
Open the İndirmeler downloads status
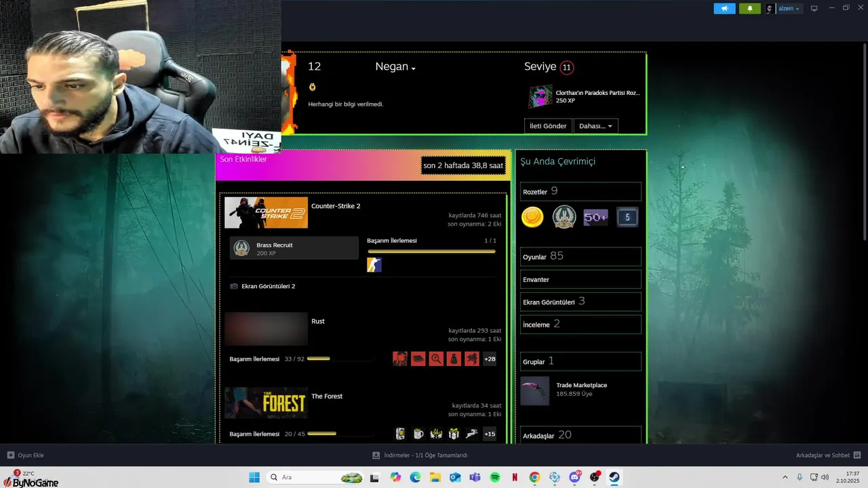click(x=420, y=455)
